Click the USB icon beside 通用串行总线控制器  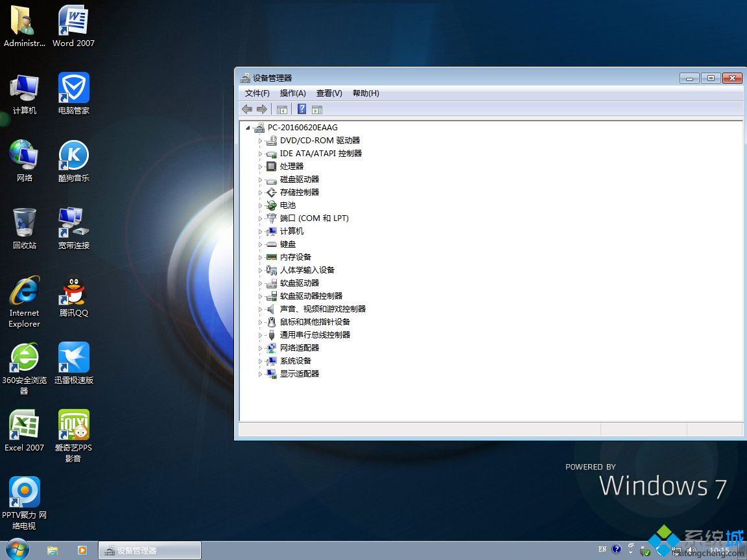pos(272,334)
